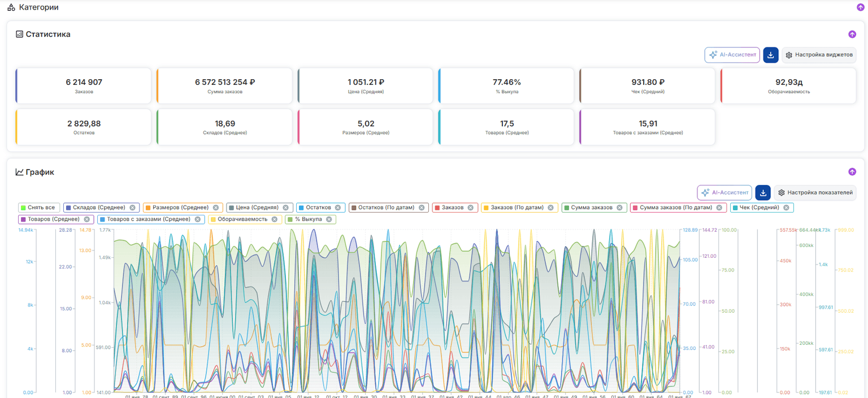Toggle the Заказов legend chip
This screenshot has width=868, height=398.
pos(455,207)
